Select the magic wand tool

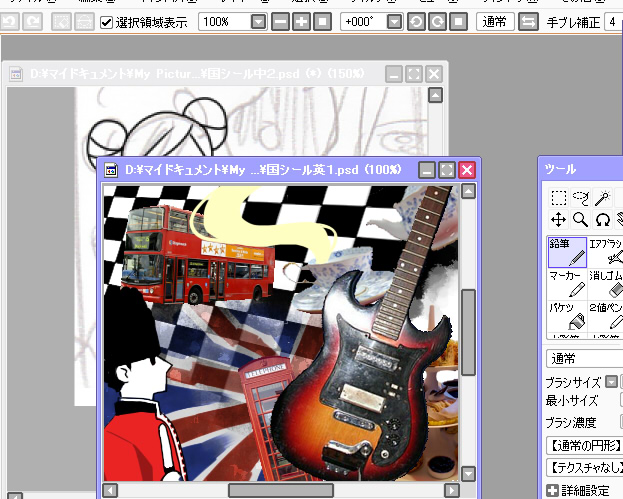coord(602,197)
